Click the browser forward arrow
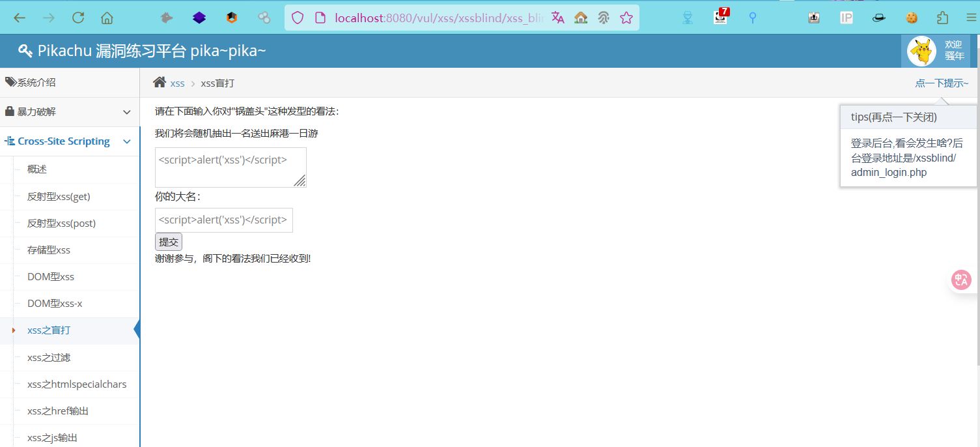The image size is (980, 447). (x=48, y=18)
